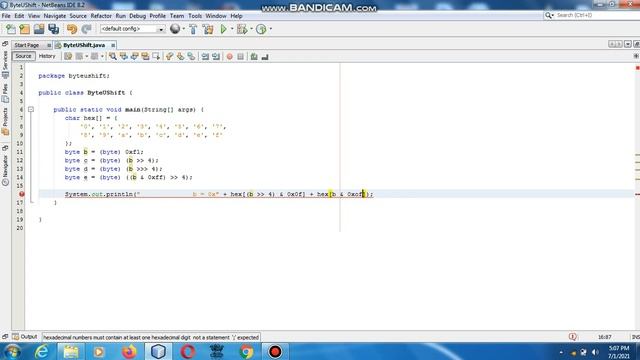Click Find Next Occurrence icon

134,57
